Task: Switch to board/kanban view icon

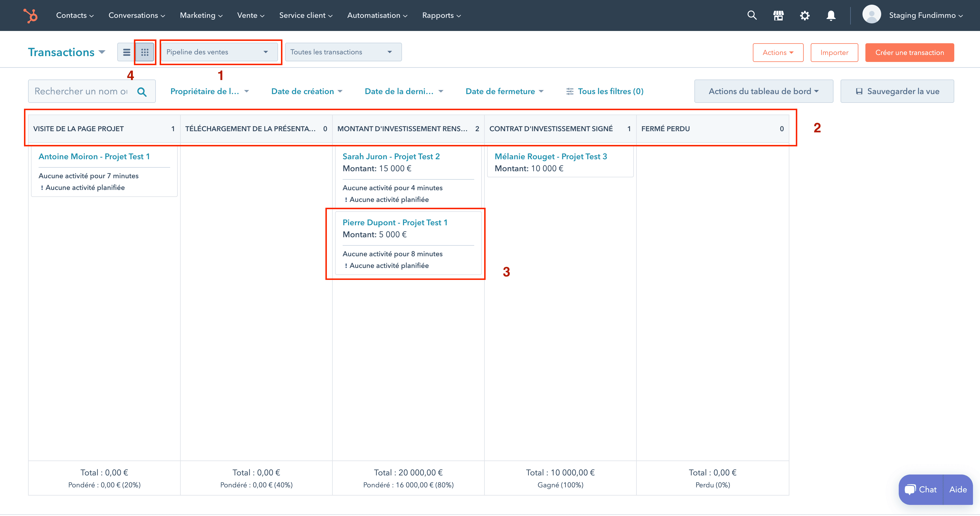Action: pyautogui.click(x=144, y=52)
